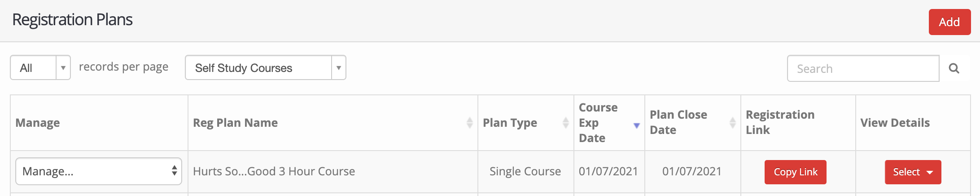Click the magnifying glass search icon
The width and height of the screenshot is (980, 196).
click(x=954, y=68)
